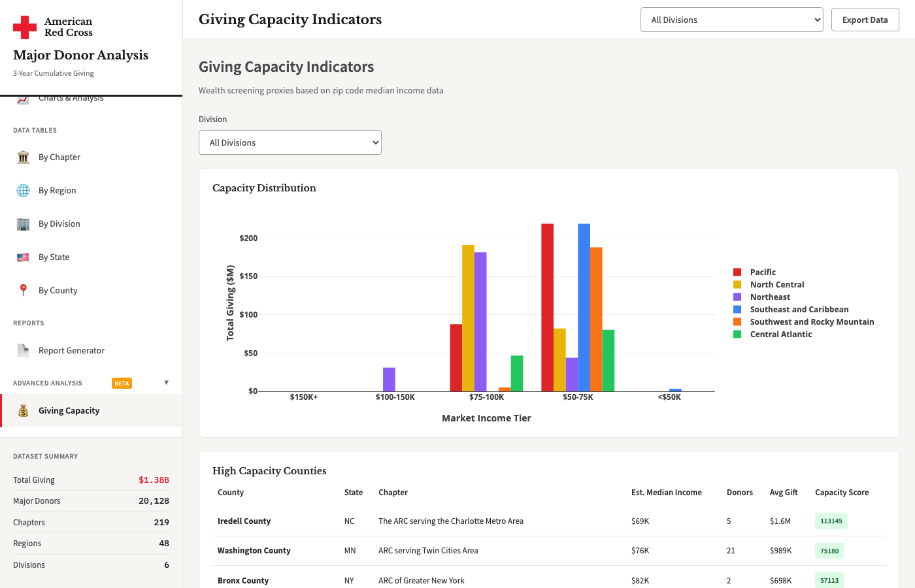Screen dimensions: 915x588
Task: Open the By Division data table
Action: click(91, 224)
